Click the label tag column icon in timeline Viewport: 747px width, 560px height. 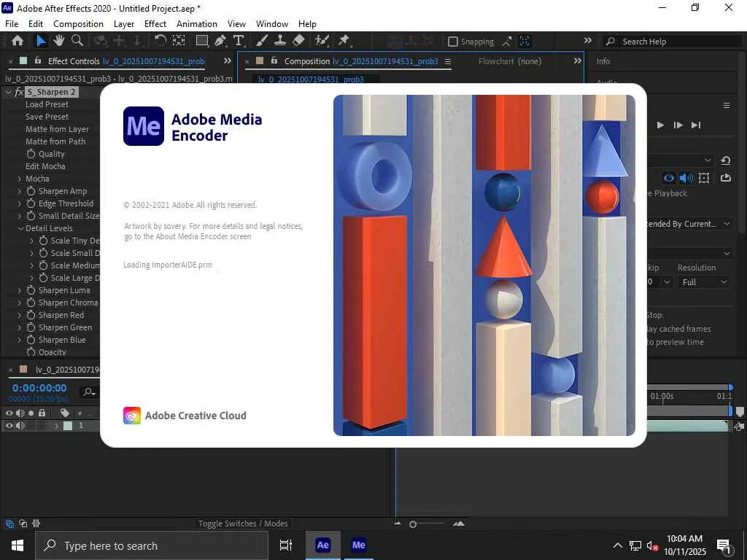(x=65, y=413)
